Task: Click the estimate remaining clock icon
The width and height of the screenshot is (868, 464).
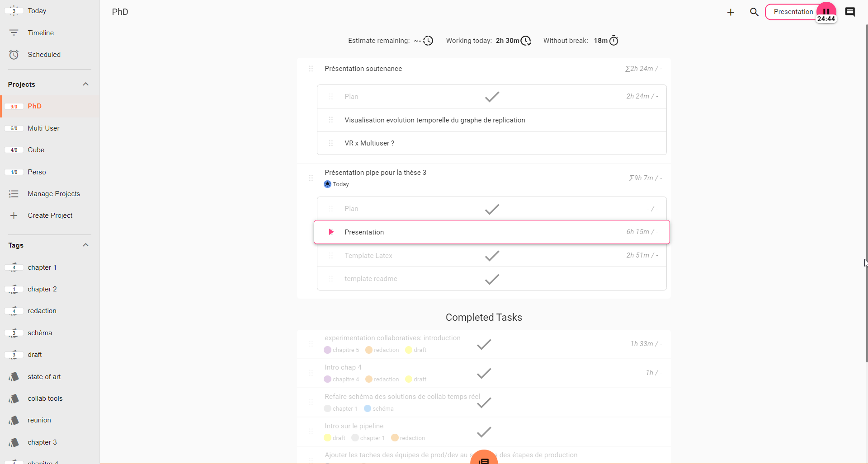Action: [x=428, y=41]
